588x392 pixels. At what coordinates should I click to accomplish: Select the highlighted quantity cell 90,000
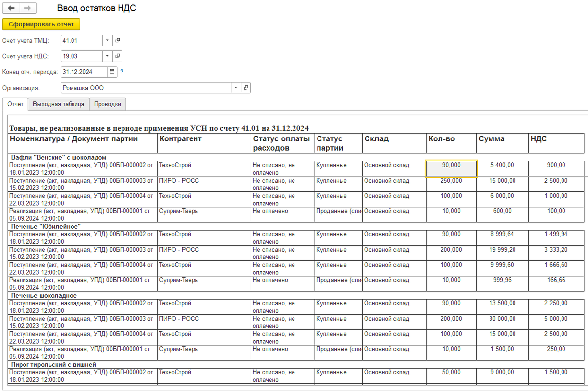(451, 169)
